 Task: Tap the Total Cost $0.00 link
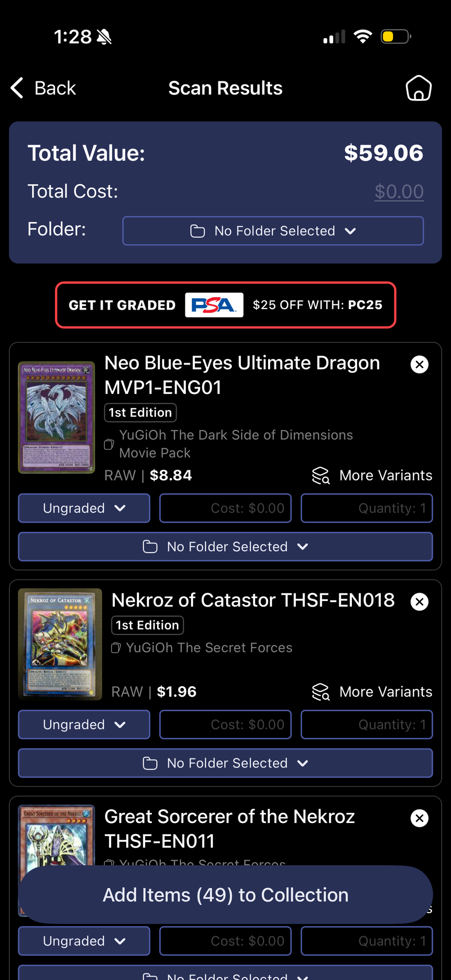click(x=399, y=192)
